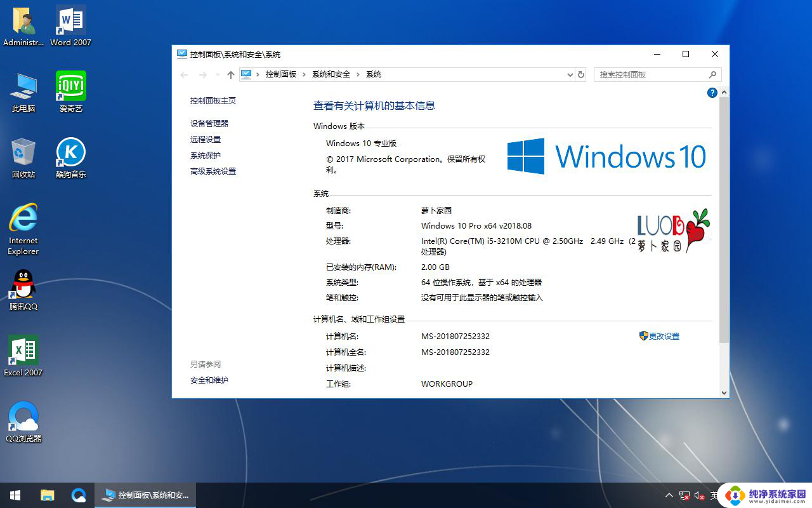The height and width of the screenshot is (508, 812).
Task: Go forward in the control panel window
Action: (x=203, y=75)
